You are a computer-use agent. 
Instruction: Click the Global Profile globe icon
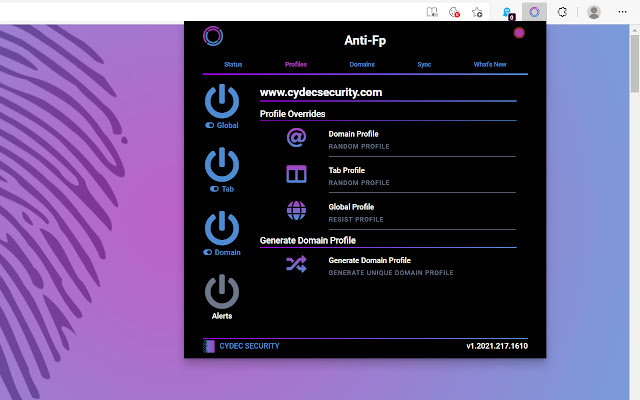click(296, 211)
